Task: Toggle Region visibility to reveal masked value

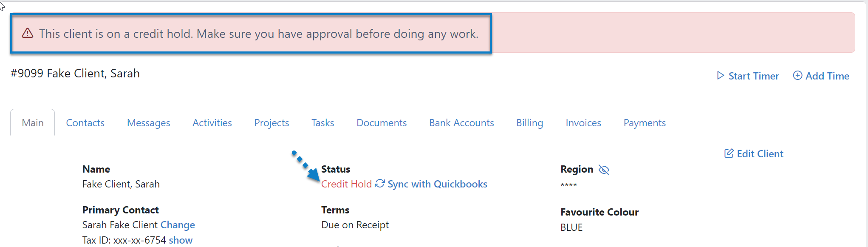Action: tap(604, 169)
